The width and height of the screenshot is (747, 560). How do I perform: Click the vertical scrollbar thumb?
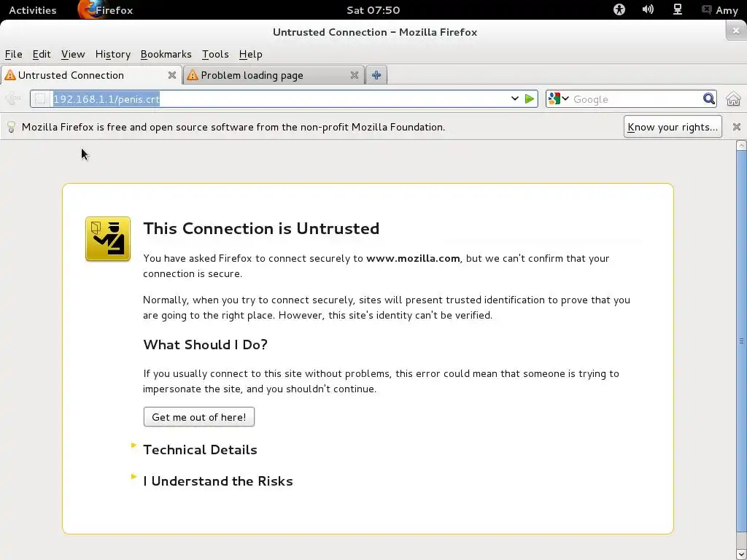(x=741, y=341)
